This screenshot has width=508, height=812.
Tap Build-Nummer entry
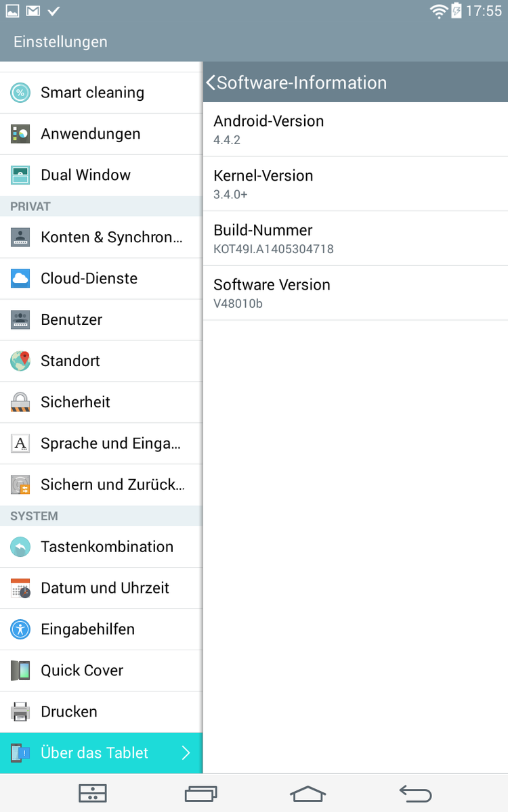point(355,238)
